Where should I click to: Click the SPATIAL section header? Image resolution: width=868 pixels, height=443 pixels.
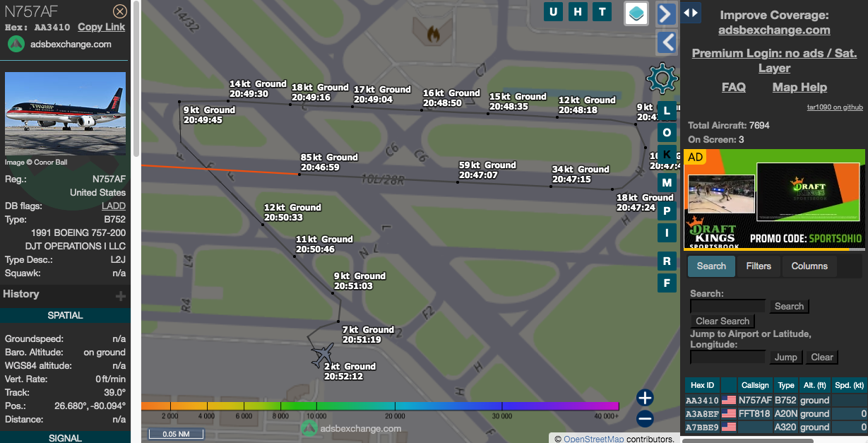pos(65,316)
